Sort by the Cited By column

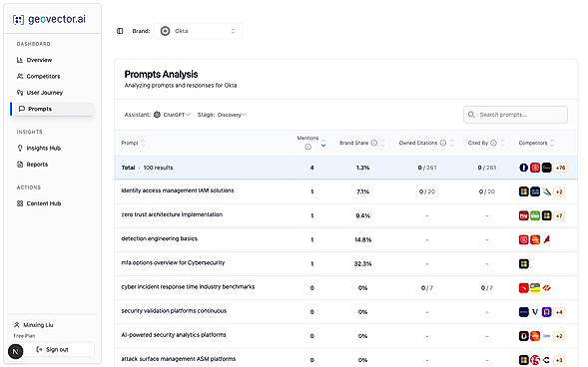tap(502, 143)
